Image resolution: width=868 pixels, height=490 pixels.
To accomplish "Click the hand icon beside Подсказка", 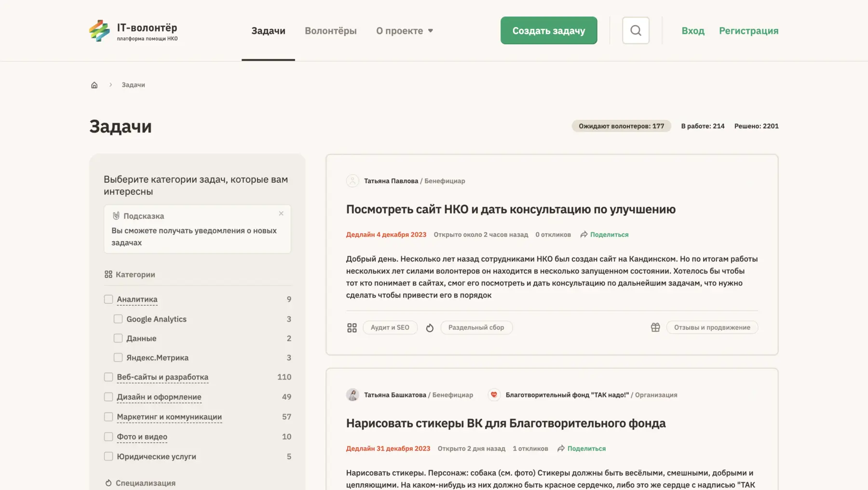I will point(116,216).
